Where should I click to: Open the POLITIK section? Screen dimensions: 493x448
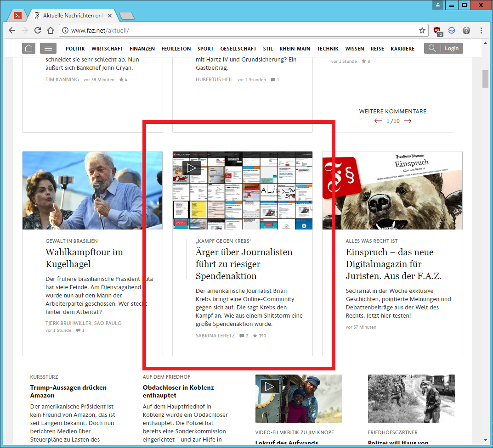75,49
